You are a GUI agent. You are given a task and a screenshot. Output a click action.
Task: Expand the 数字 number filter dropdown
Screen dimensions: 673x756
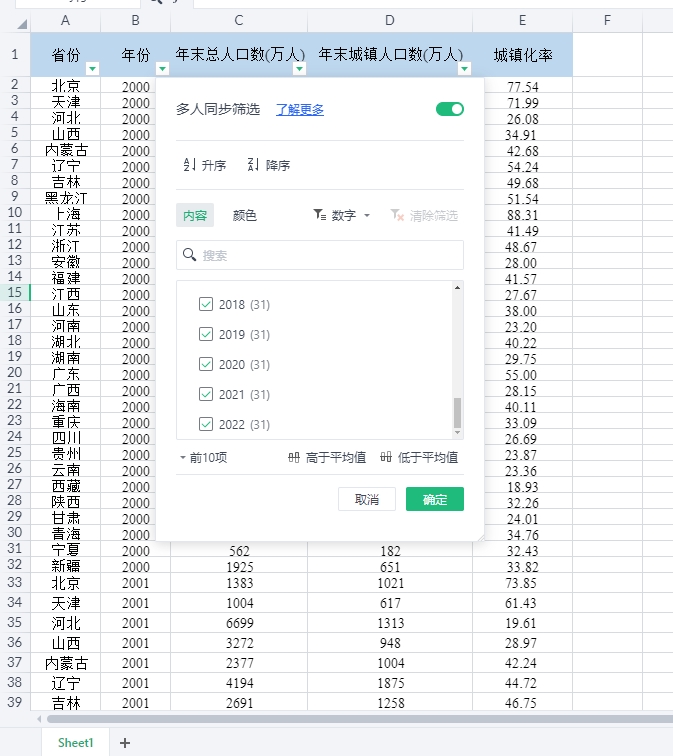pyautogui.click(x=342, y=215)
